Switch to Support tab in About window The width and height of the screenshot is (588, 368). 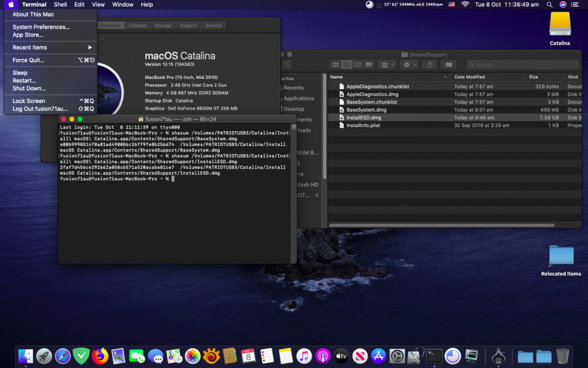pos(189,25)
